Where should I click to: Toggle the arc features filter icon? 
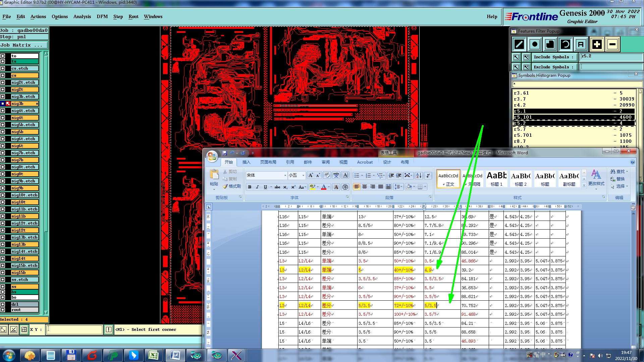click(566, 44)
